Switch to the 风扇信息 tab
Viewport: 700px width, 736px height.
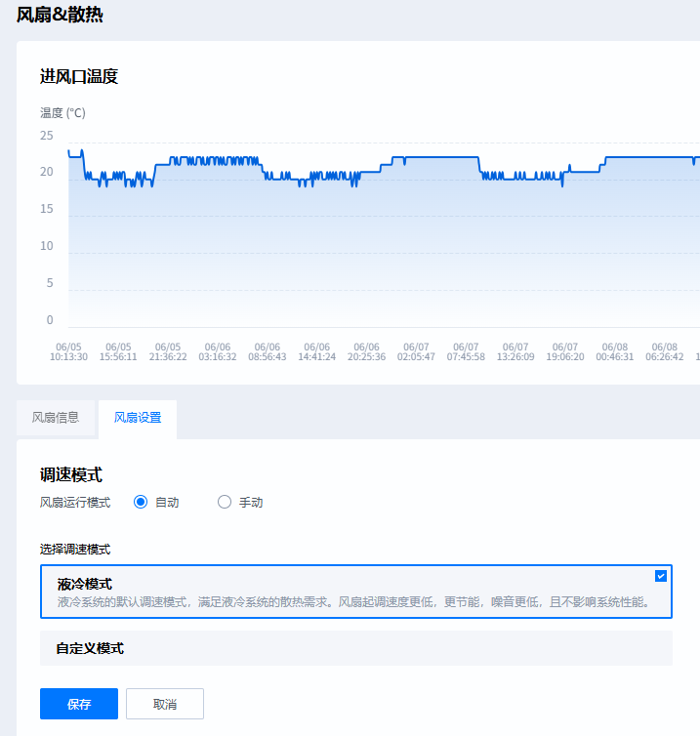(56, 418)
